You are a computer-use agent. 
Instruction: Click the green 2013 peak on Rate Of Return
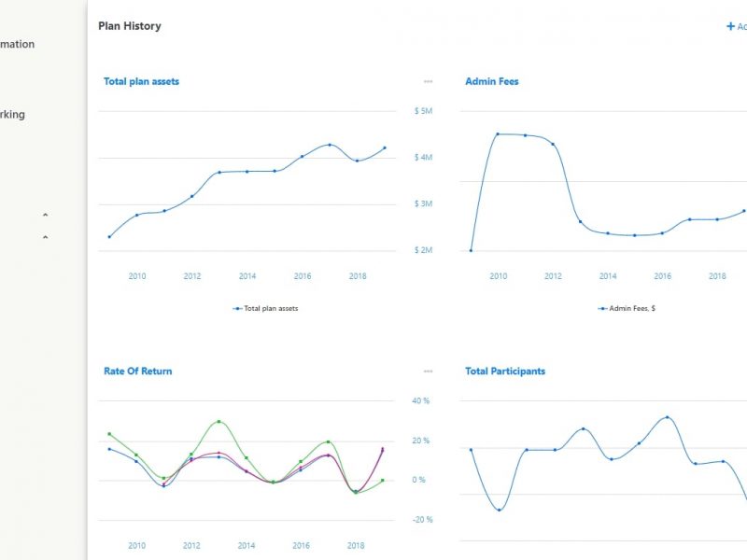point(218,422)
